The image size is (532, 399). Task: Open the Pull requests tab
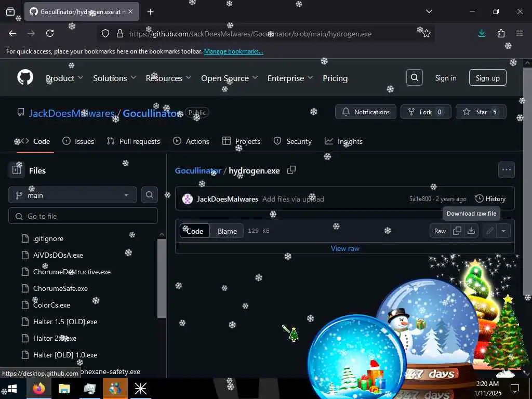pos(134,141)
